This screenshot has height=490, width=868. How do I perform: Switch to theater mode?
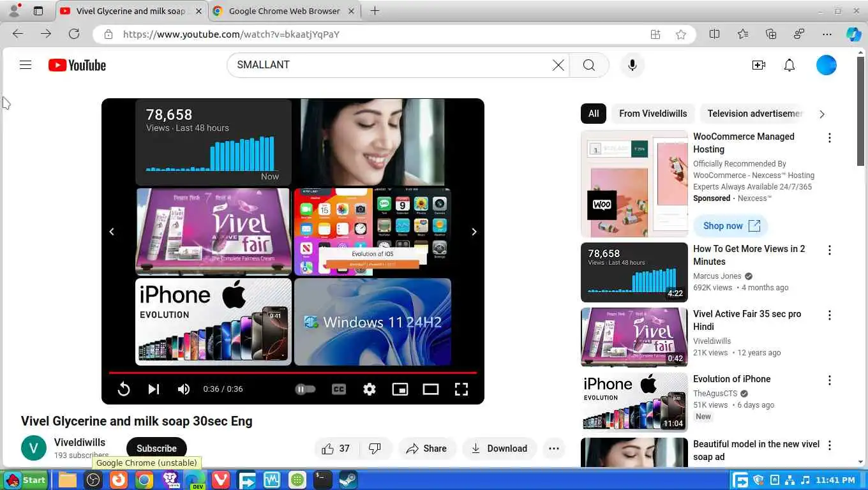(431, 389)
